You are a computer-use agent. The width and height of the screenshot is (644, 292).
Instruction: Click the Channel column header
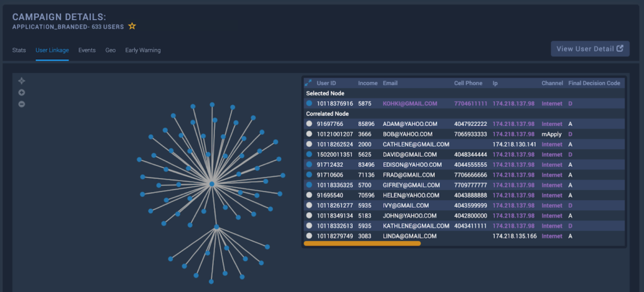[552, 83]
